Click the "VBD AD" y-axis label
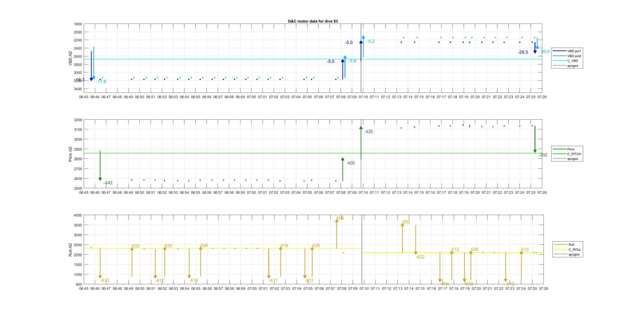This screenshot has height=319, width=644. [70, 58]
